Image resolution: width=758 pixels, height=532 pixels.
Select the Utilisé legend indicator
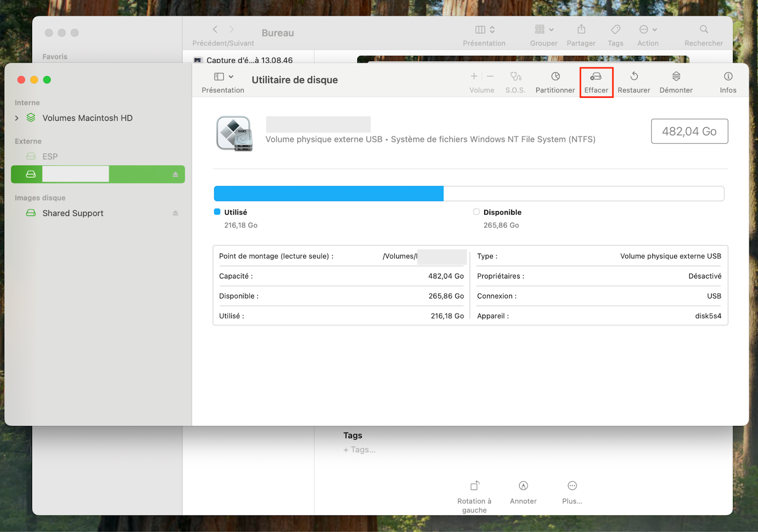pyautogui.click(x=217, y=212)
